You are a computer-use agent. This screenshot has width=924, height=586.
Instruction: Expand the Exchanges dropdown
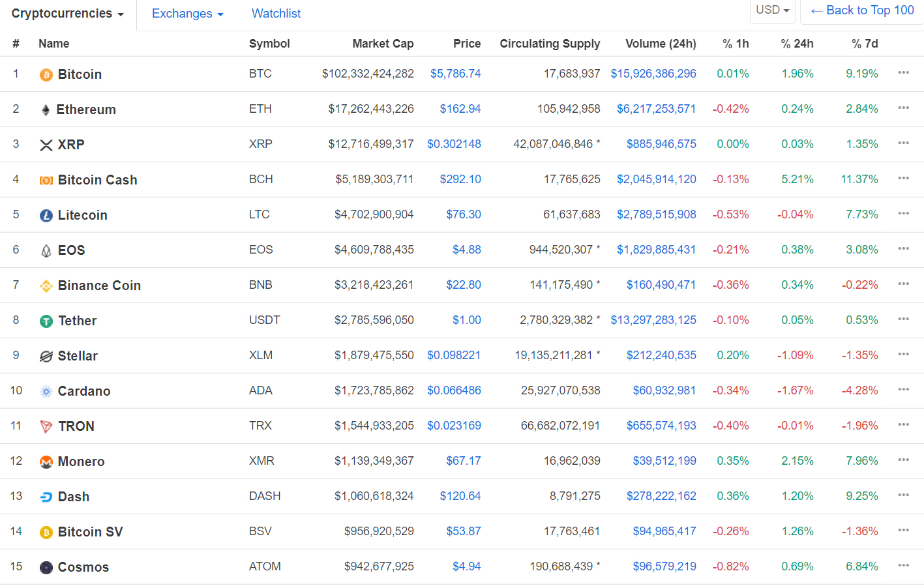pyautogui.click(x=187, y=14)
